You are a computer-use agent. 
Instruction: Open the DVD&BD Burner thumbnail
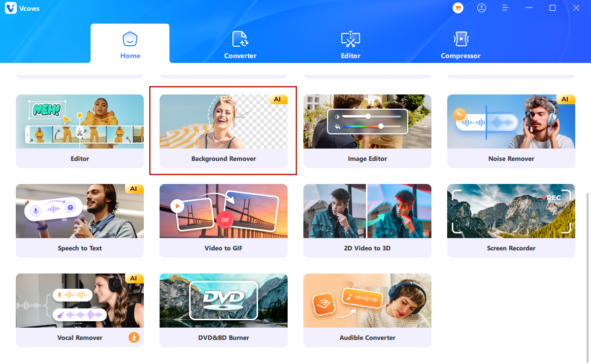[224, 301]
